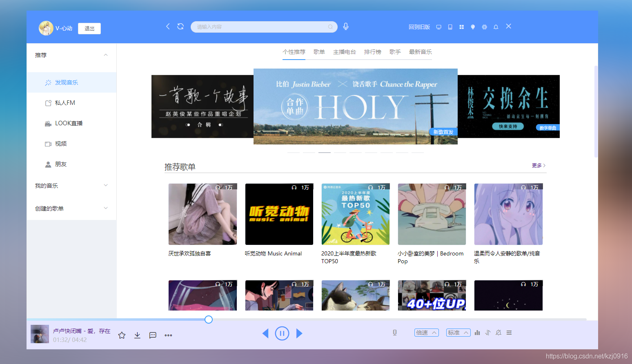Open the 发现音乐 sidebar item
632x364 pixels.
71,82
